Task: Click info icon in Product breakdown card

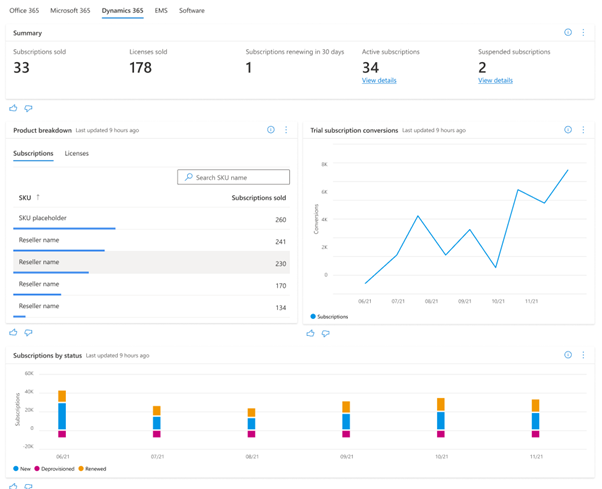Action: click(270, 130)
